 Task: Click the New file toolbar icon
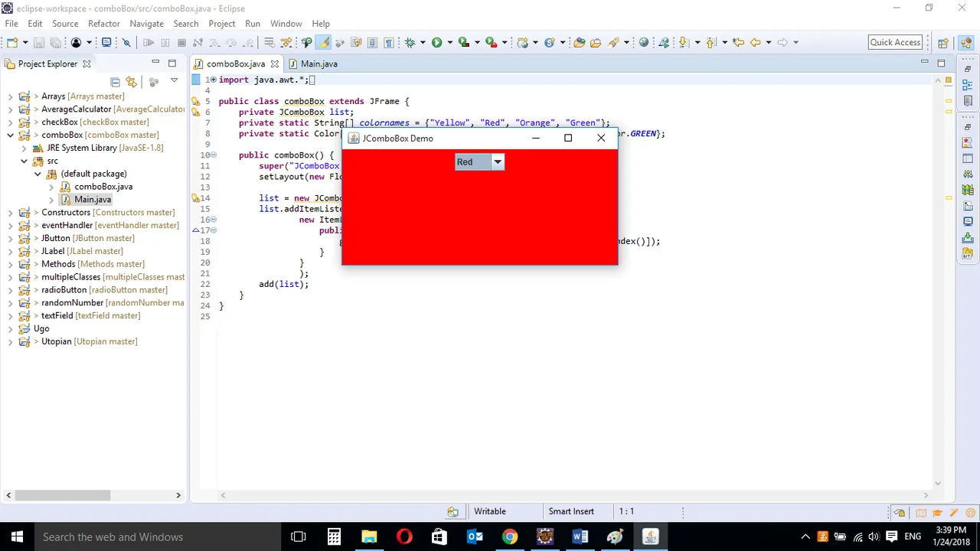tap(12, 43)
